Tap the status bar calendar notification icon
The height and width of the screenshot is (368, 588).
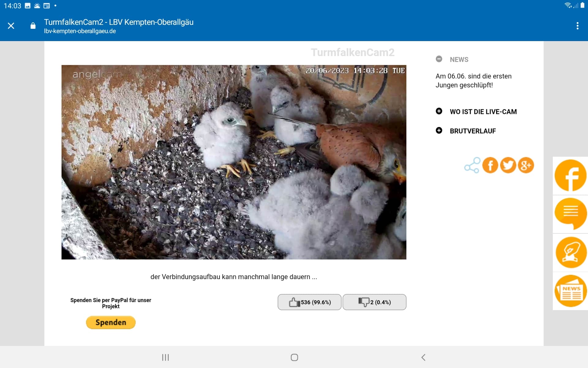47,6
